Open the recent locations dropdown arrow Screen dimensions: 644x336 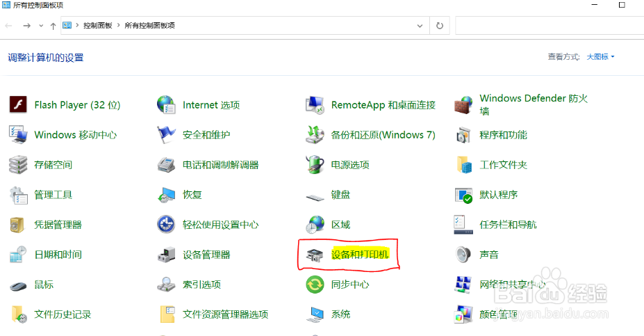pos(41,26)
